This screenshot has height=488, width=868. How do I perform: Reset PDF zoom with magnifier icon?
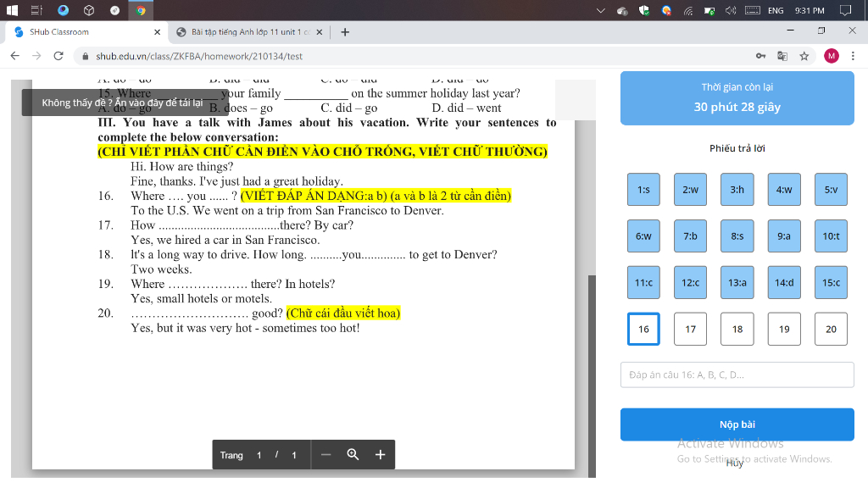(x=353, y=455)
